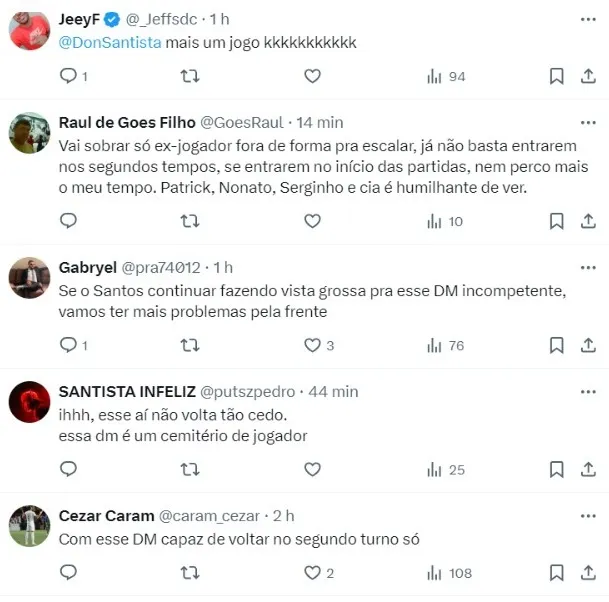609x602 pixels.
Task: Bookmark SANTISTA INFELIZ's tweet
Action: click(556, 469)
